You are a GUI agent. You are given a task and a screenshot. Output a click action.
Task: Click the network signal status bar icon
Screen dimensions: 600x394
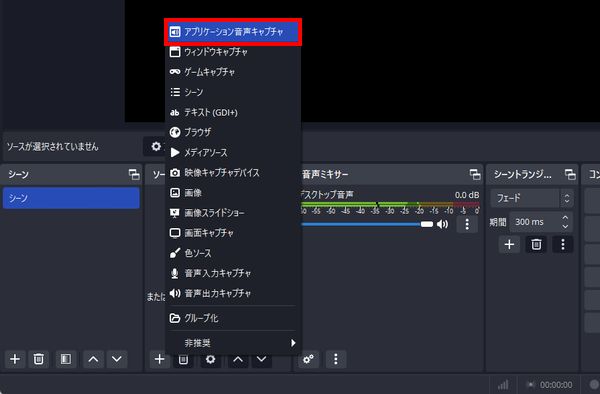[503, 384]
